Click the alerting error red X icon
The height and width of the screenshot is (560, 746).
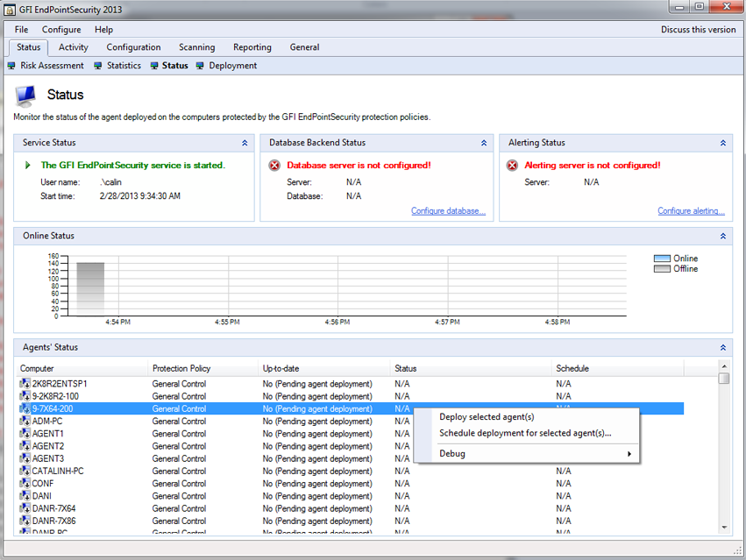pyautogui.click(x=513, y=166)
